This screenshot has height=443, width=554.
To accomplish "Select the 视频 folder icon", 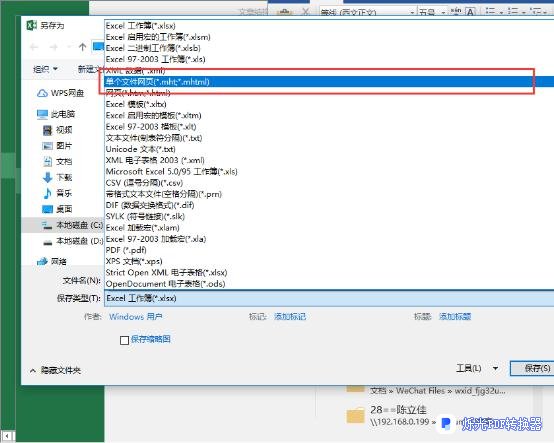I will tap(47, 130).
